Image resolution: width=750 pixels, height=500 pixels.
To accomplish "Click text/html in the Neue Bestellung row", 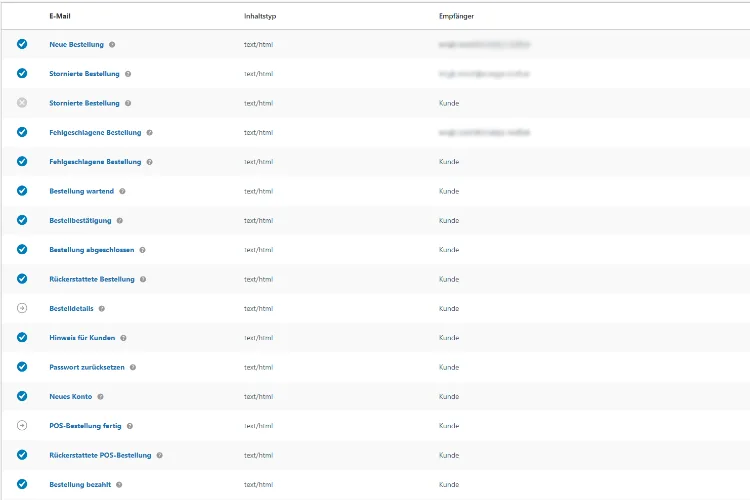I will (x=259, y=44).
